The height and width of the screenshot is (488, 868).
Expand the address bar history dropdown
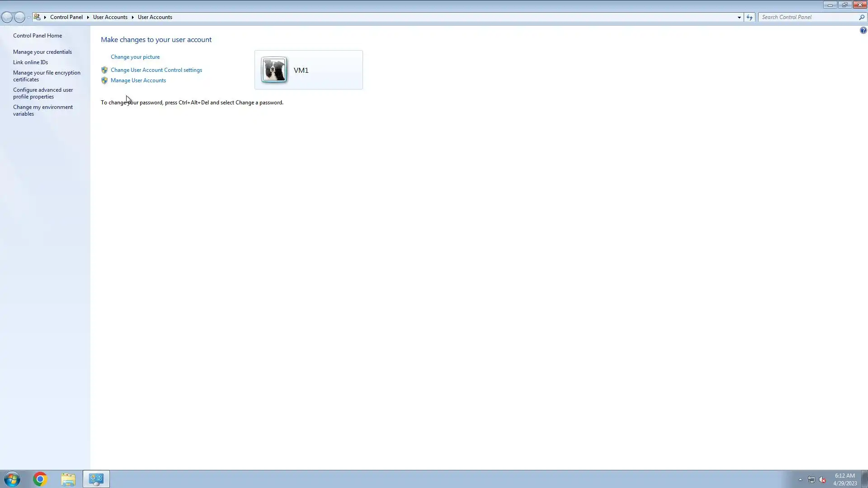click(x=739, y=17)
